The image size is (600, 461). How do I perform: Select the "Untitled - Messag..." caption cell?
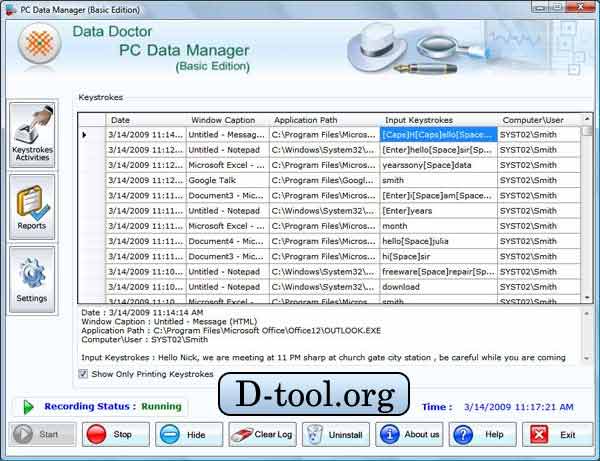pyautogui.click(x=228, y=135)
